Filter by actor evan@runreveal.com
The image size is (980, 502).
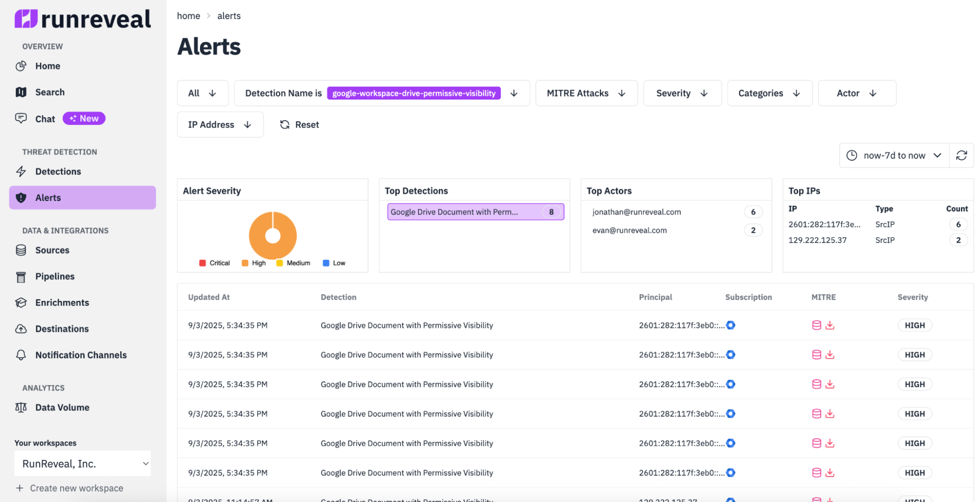[x=629, y=230]
